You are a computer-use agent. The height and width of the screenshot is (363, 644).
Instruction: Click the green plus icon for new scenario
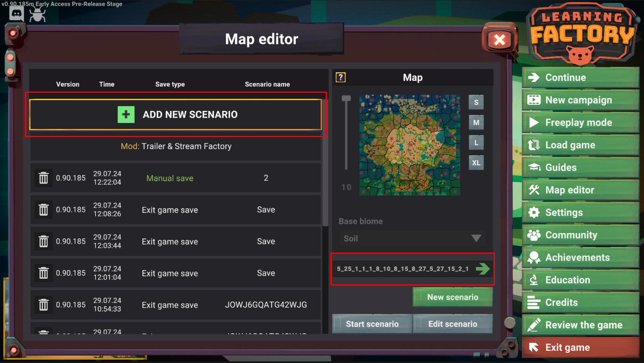pyautogui.click(x=126, y=115)
